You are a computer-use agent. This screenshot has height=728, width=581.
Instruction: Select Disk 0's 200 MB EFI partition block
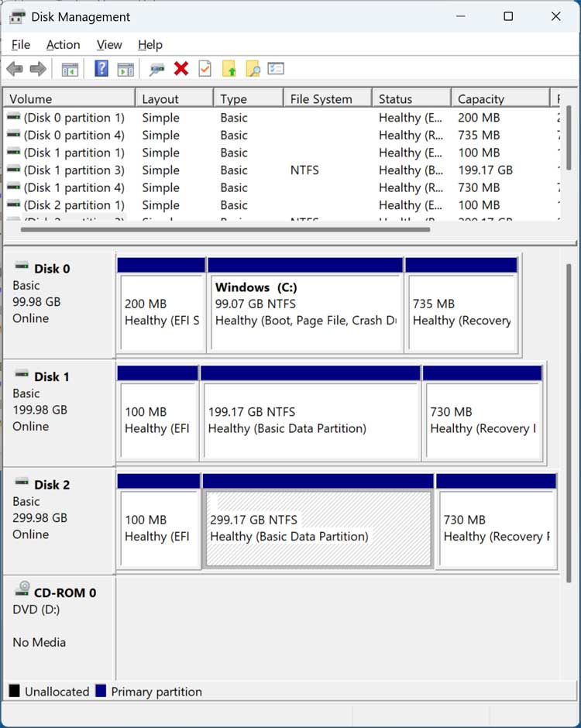[161, 304]
